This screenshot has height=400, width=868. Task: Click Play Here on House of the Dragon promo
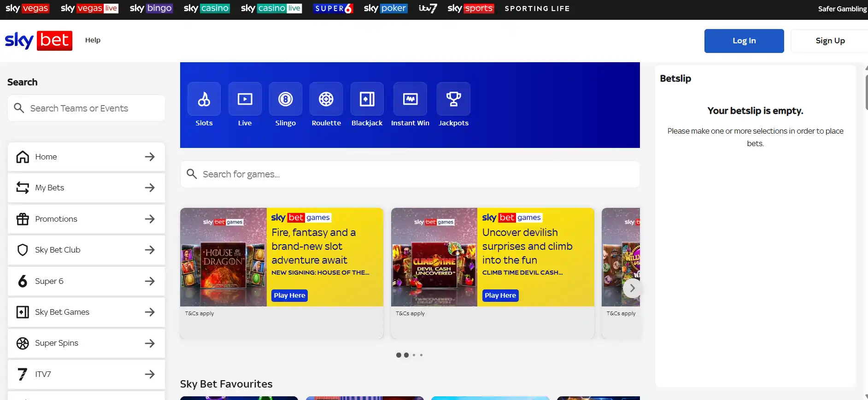pos(289,295)
